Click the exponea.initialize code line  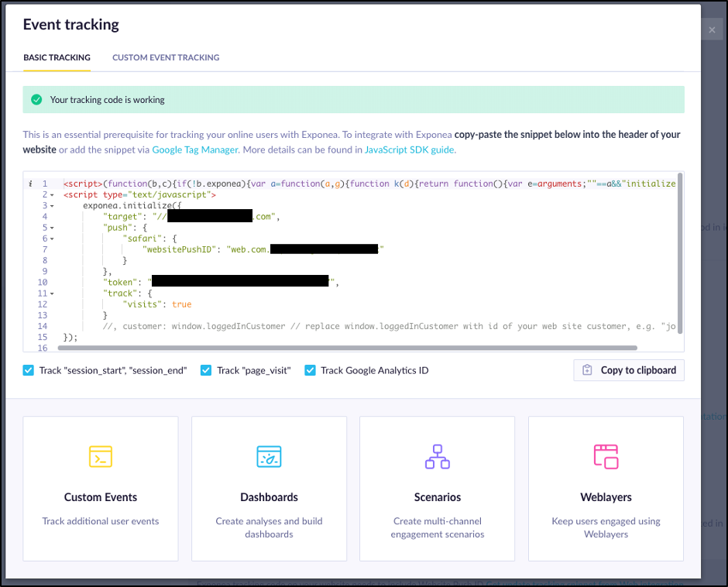pos(132,205)
